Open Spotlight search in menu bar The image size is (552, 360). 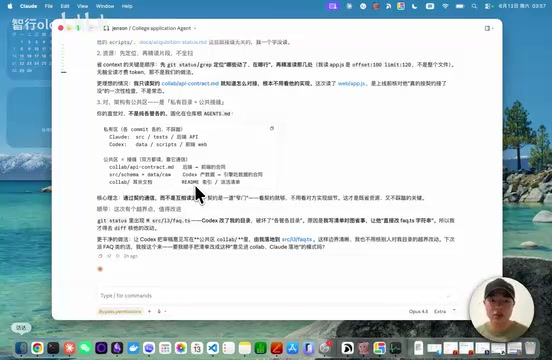point(474,6)
